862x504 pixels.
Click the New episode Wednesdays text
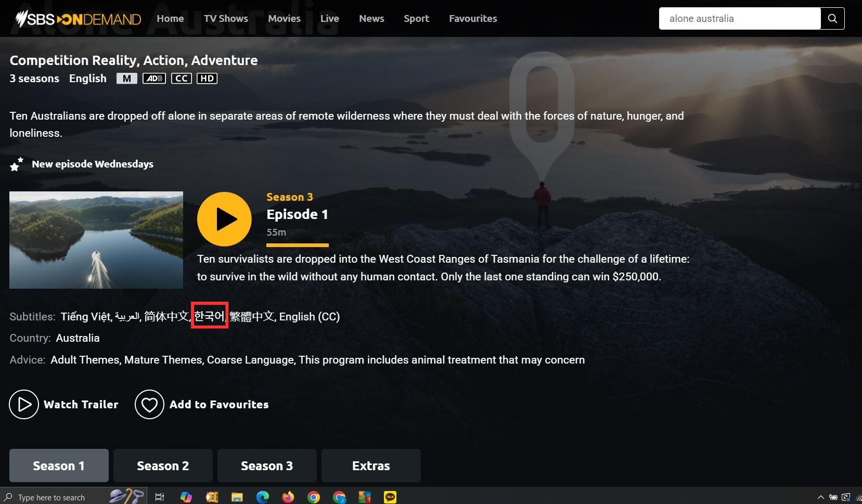[93, 164]
